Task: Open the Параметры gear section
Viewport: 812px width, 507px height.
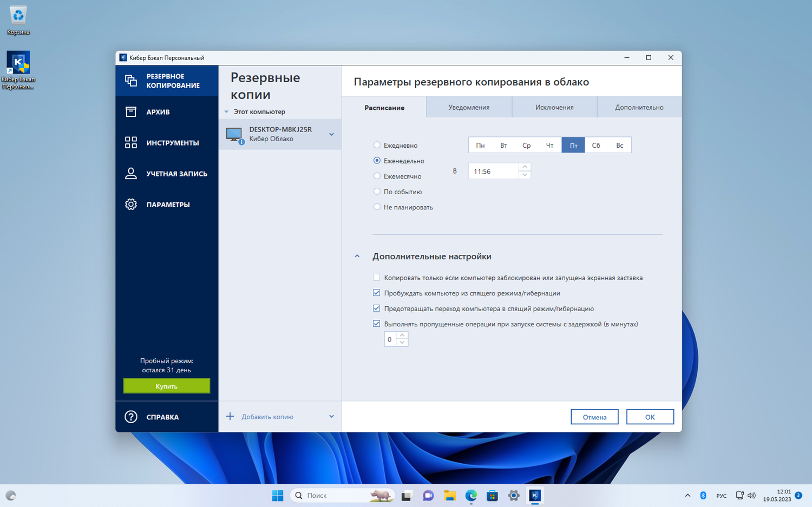Action: pyautogui.click(x=167, y=205)
